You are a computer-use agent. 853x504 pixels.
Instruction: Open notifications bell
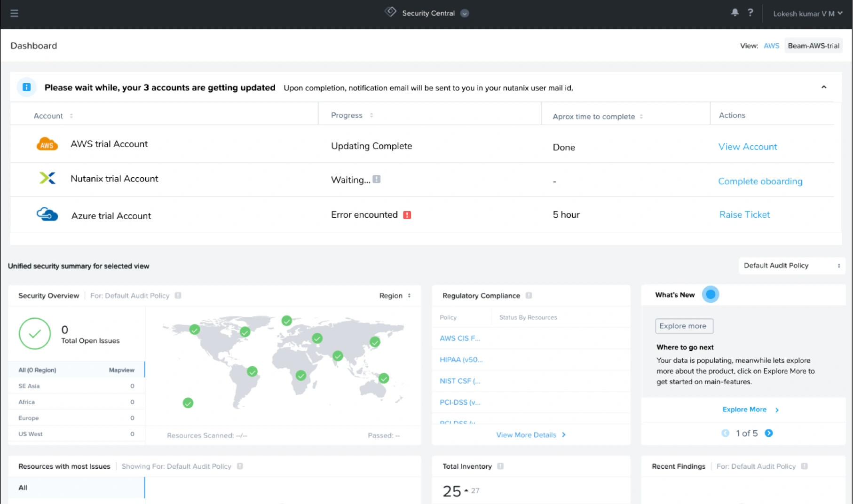(735, 13)
